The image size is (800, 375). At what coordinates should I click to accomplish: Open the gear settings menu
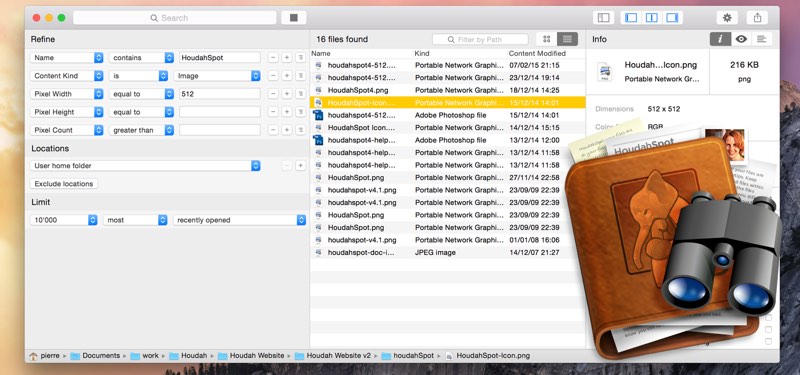[727, 18]
